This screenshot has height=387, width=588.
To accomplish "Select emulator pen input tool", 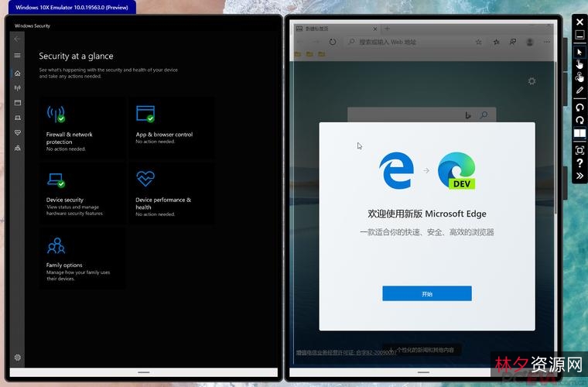I will click(579, 91).
